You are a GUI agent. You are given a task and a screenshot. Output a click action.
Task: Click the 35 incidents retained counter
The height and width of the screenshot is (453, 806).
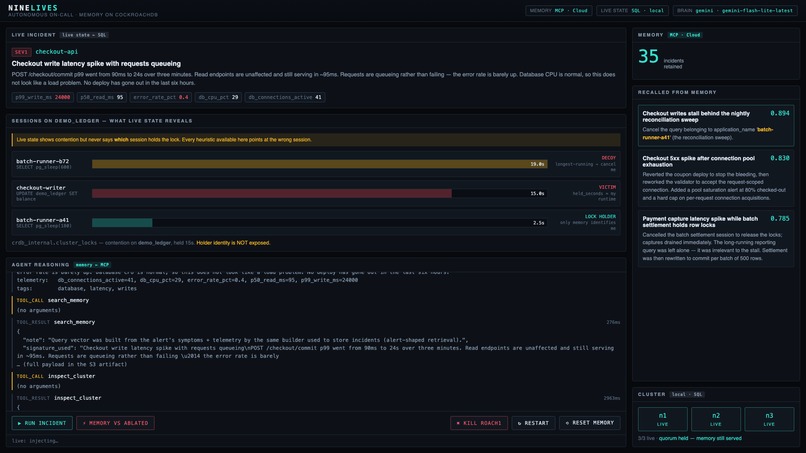(x=661, y=58)
